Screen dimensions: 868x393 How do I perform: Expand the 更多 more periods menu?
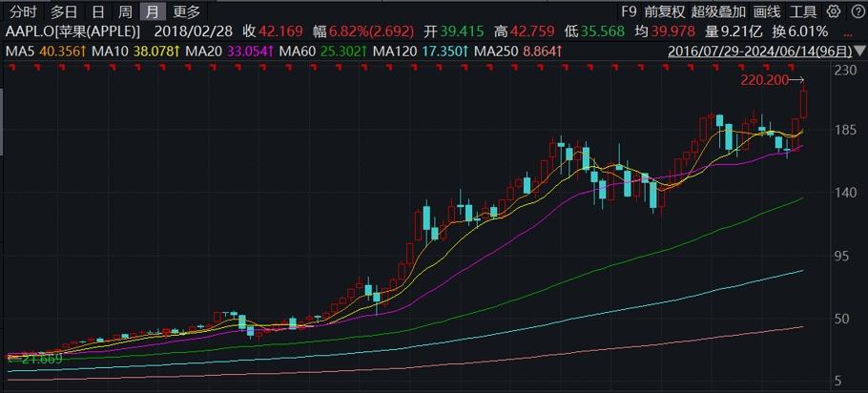coord(187,12)
